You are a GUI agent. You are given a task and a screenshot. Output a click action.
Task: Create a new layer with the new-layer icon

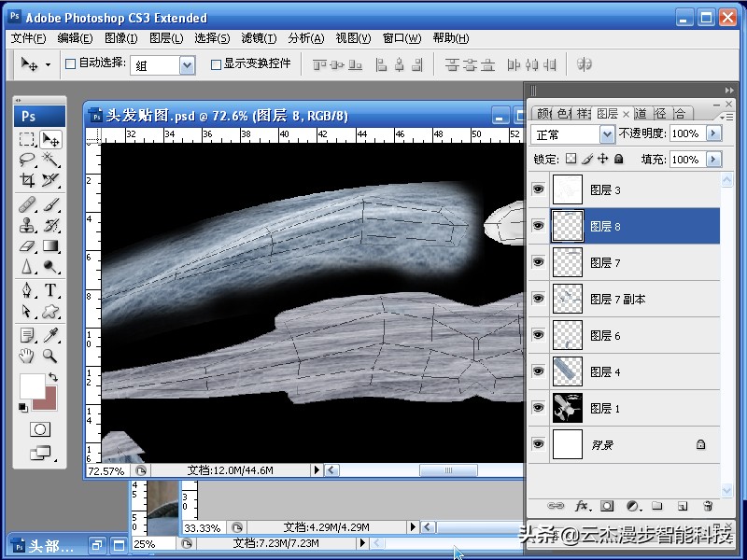682,507
